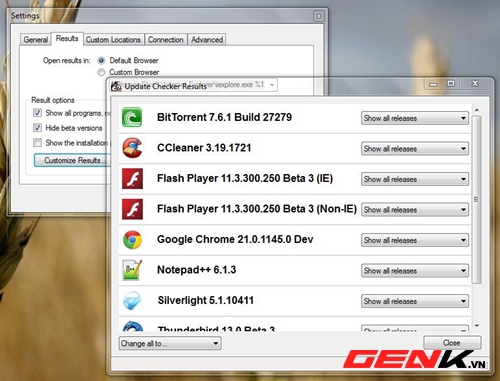Click the Notepad++ icon
This screenshot has width=500, height=381.
[x=132, y=270]
